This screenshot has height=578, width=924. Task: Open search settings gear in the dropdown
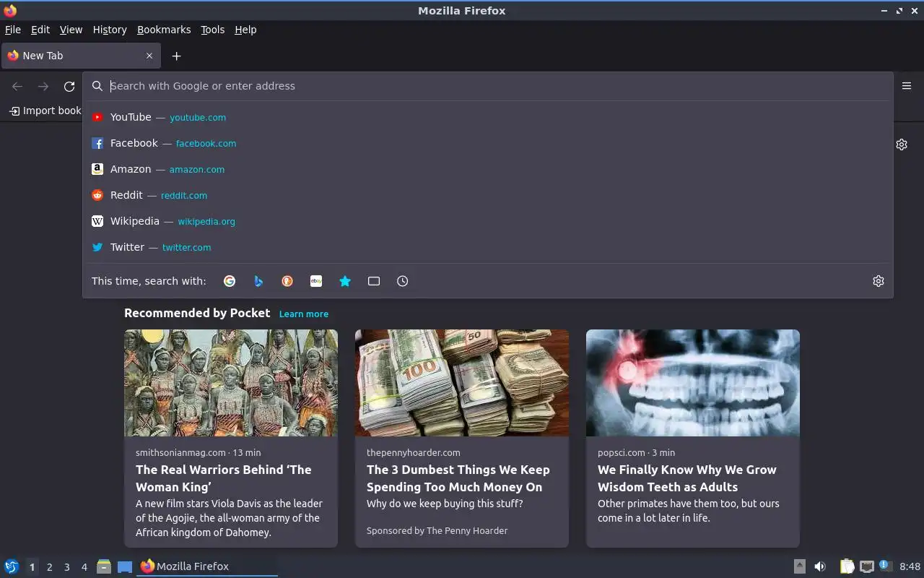(x=879, y=281)
